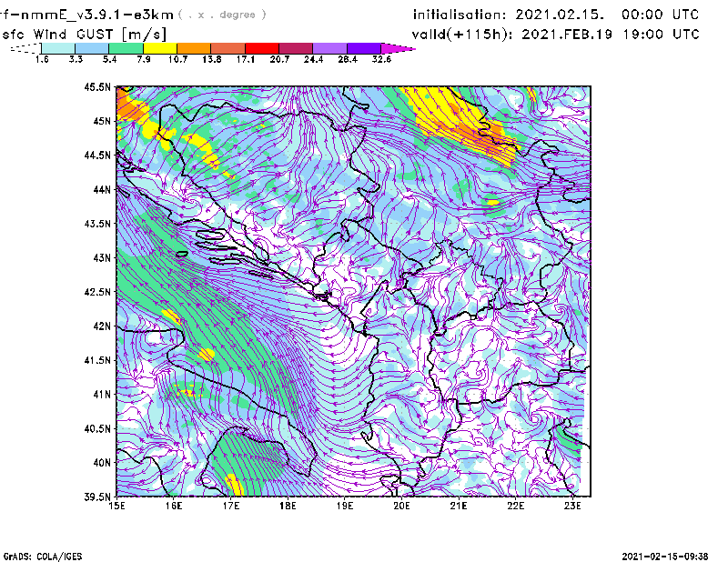Click the 21E longitude label
Viewport: 728px width, 562px height.
pos(459,506)
